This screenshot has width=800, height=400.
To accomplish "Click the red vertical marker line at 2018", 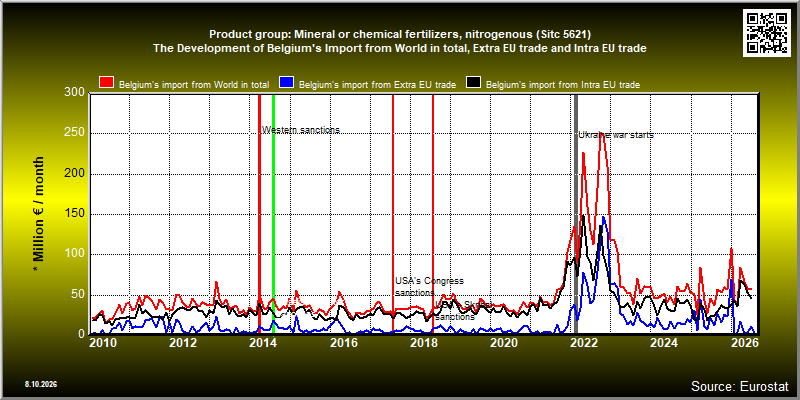I will pos(433,214).
